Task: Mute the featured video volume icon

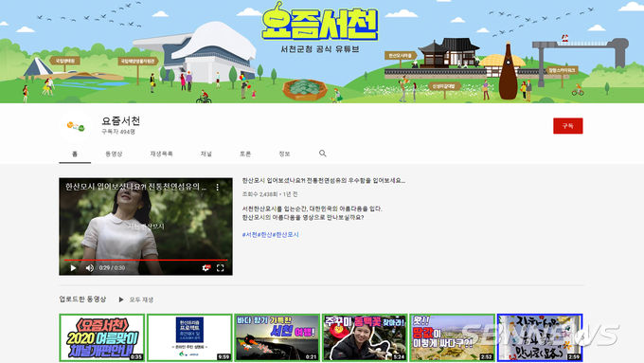Action: pyautogui.click(x=90, y=268)
